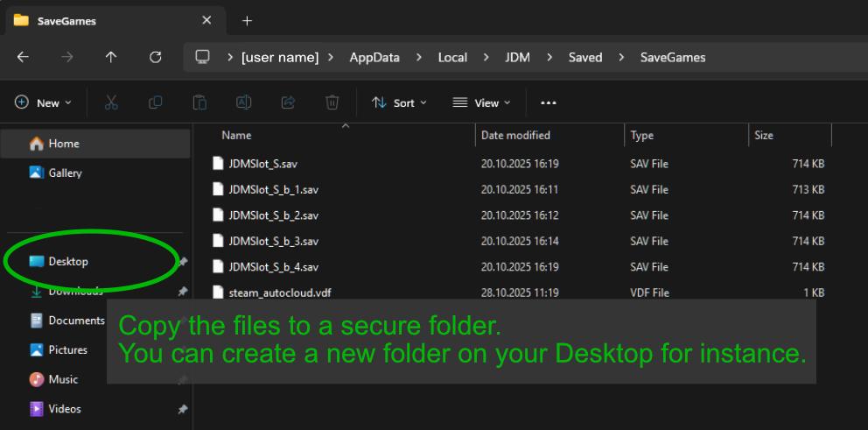This screenshot has height=430, width=868.
Task: Open the New item dropdown
Action: [x=44, y=102]
